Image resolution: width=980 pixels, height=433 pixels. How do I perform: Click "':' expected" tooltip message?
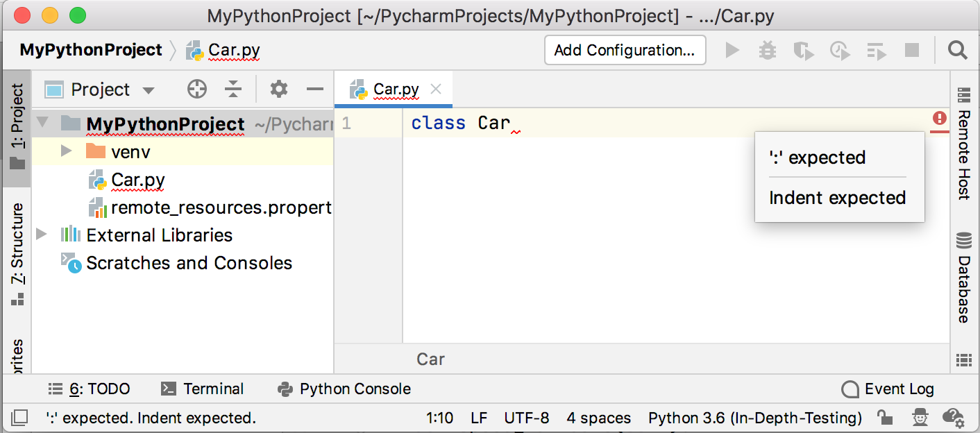818,158
